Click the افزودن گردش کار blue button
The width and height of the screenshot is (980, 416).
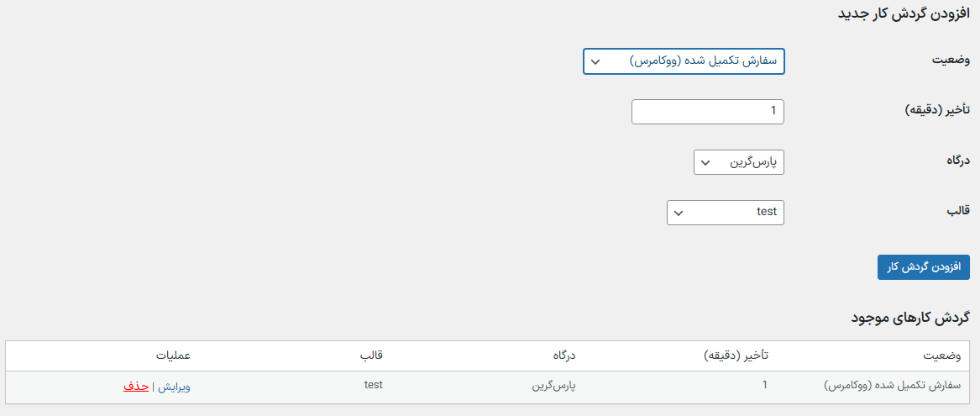click(x=923, y=266)
